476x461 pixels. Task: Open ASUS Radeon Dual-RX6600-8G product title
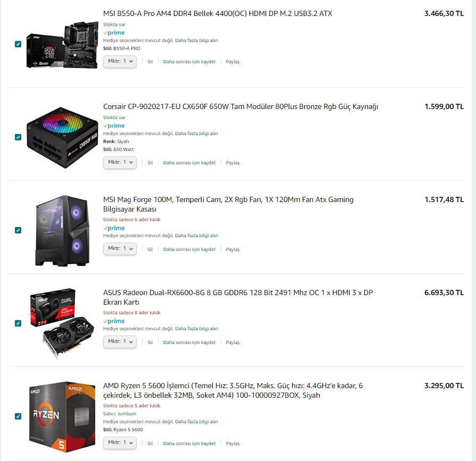point(238,297)
